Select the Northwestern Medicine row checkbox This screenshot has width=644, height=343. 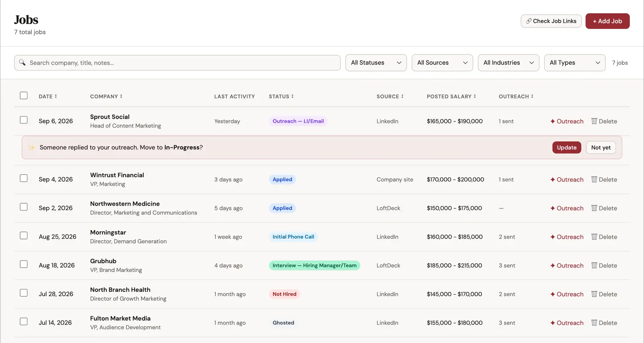pos(24,207)
